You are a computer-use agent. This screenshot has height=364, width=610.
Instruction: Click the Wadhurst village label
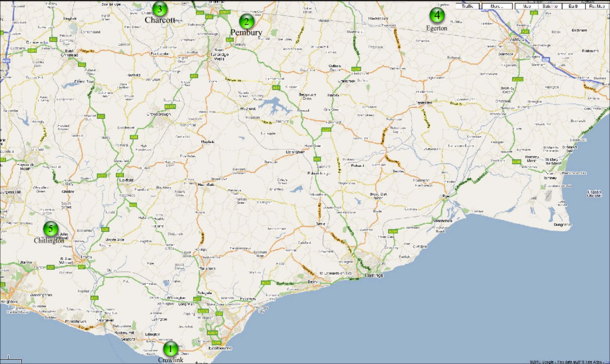(248, 109)
